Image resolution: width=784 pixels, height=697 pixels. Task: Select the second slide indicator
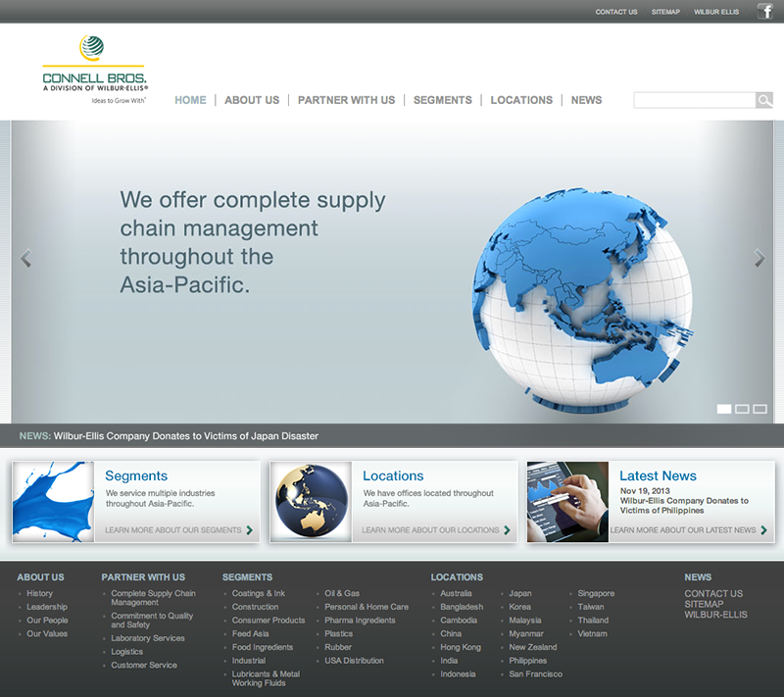[x=742, y=409]
